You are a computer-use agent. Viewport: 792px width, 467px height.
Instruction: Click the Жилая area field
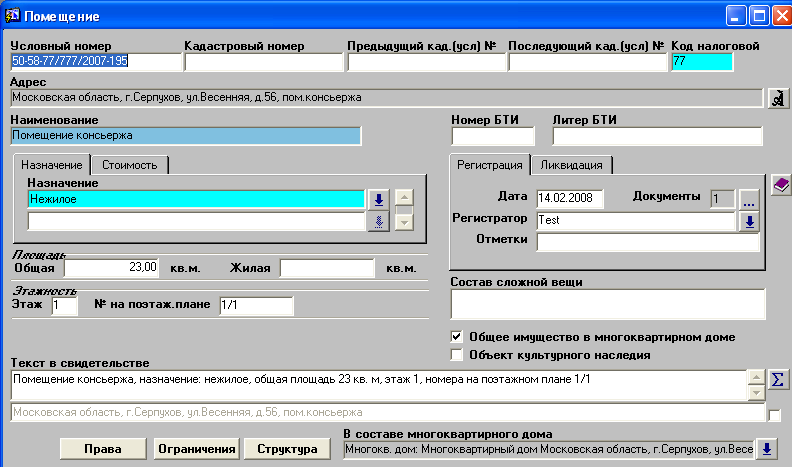point(327,268)
